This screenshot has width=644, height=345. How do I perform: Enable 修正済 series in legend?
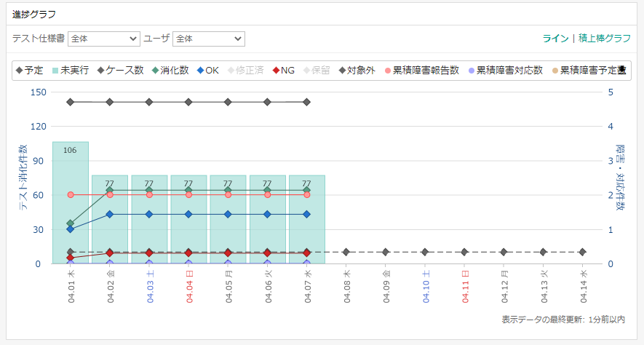click(x=245, y=70)
